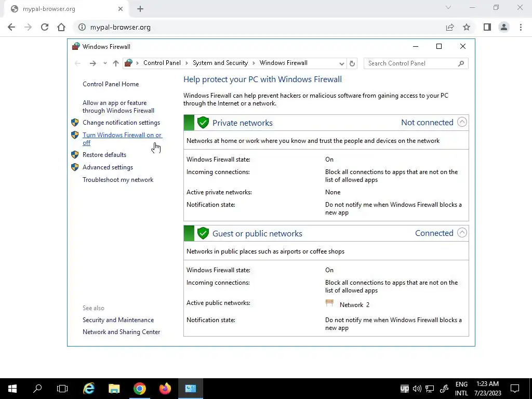Screen dimensions: 532x399
Task: Open the browser side panel icon
Action: pos(487,27)
